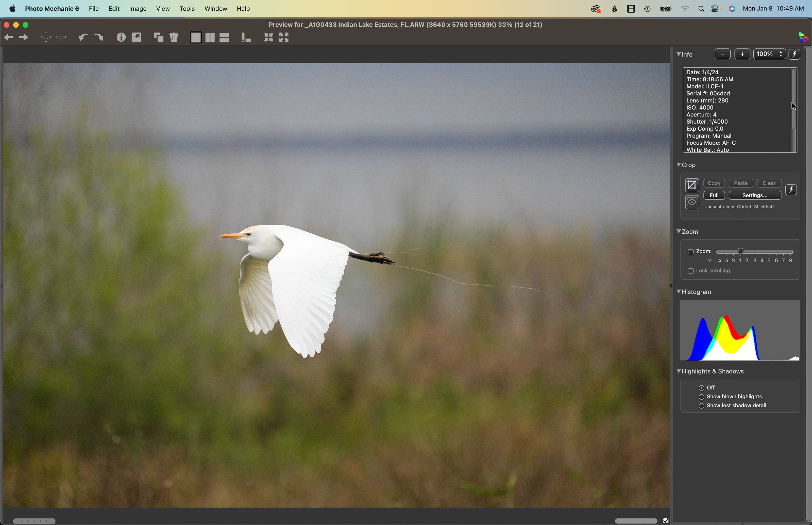The height and width of the screenshot is (525, 812).
Task: Click the histogram graph
Action: (x=739, y=331)
